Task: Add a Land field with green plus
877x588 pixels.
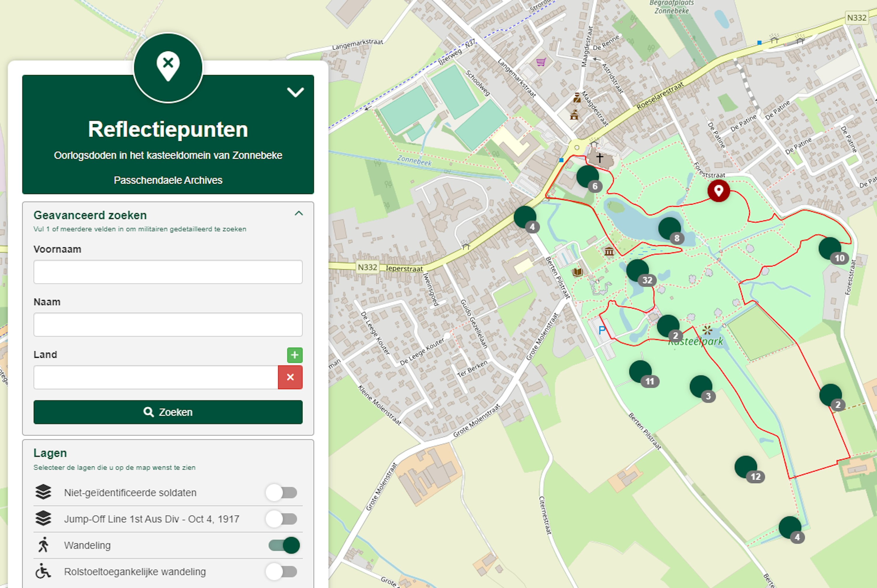Action: click(295, 355)
